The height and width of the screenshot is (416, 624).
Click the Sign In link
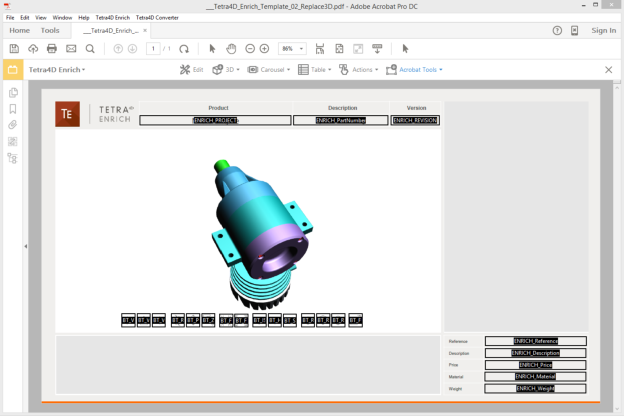pyautogui.click(x=603, y=30)
